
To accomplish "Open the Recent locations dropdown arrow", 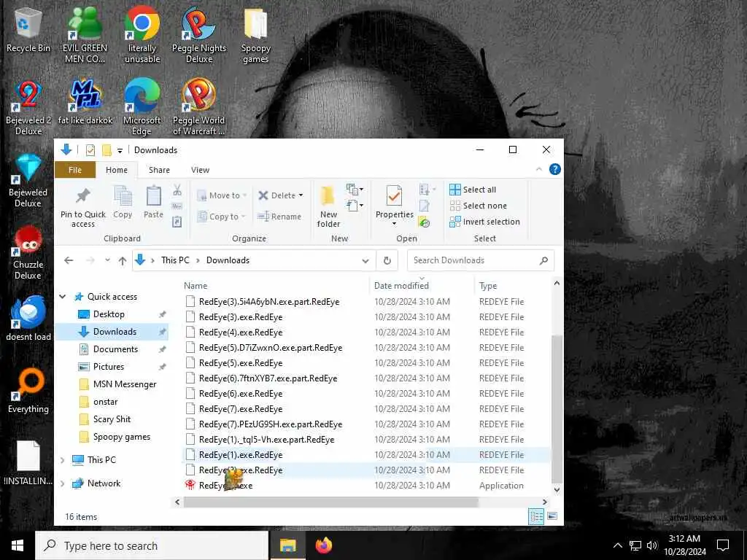I will coord(108,260).
